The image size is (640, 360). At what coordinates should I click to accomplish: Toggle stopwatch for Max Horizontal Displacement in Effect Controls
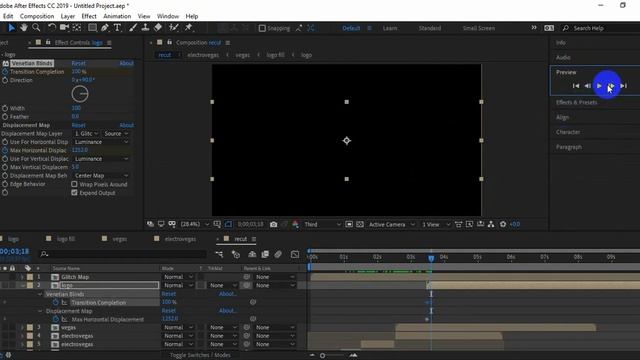click(5, 150)
